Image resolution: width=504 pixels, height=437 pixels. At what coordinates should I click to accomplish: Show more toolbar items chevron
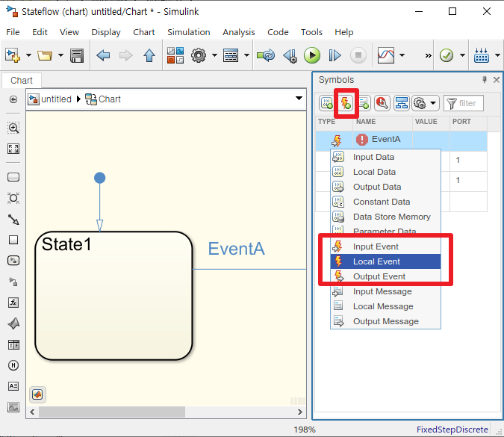pos(428,55)
